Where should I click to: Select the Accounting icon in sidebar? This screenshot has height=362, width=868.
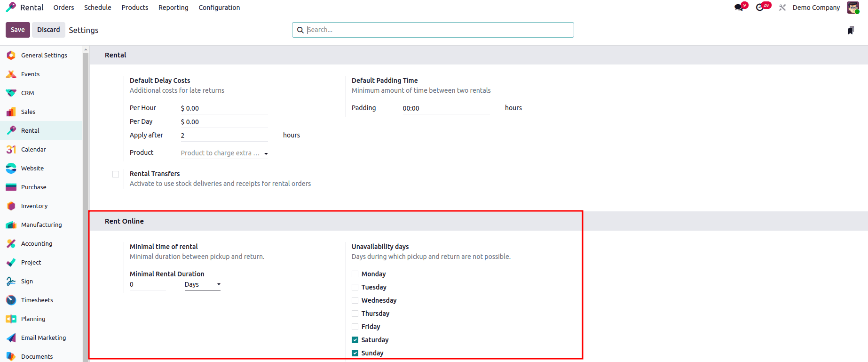coord(11,243)
